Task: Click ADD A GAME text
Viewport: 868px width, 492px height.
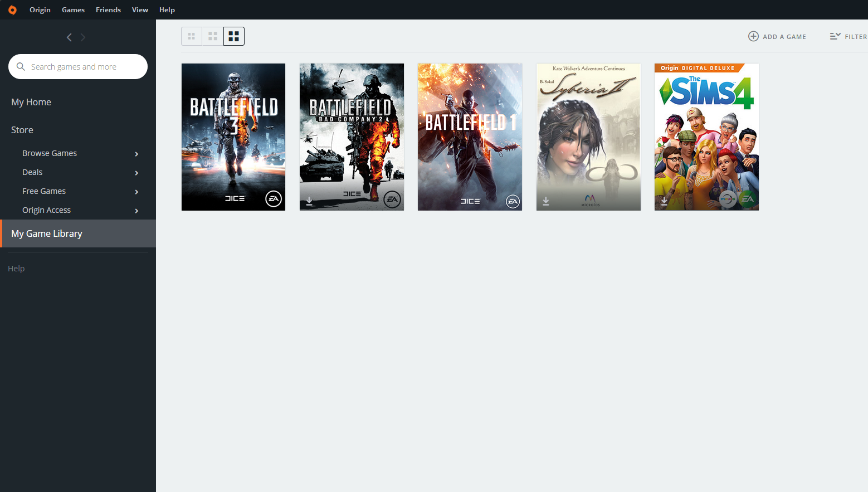Action: tap(784, 37)
